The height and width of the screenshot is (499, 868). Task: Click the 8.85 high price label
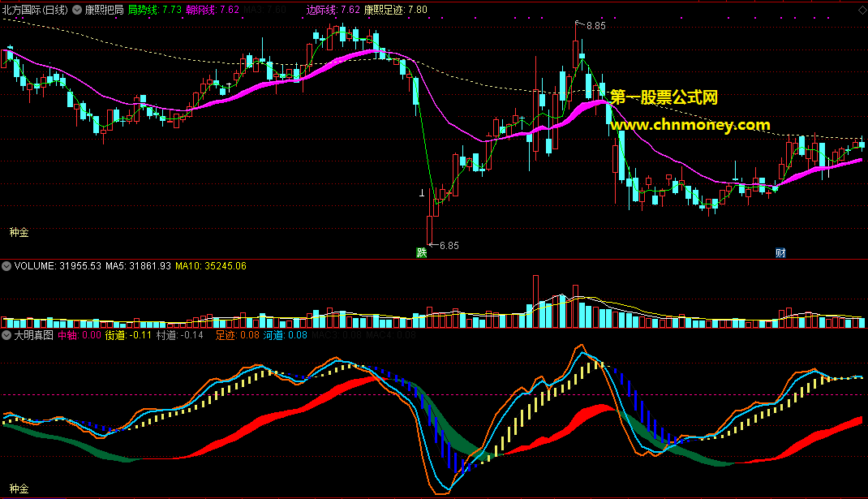click(x=596, y=25)
